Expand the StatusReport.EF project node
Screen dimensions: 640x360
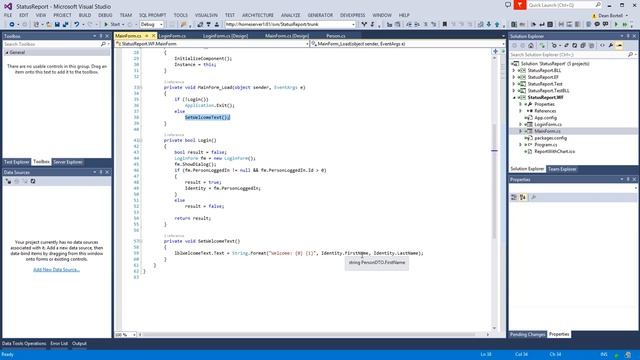[514, 77]
